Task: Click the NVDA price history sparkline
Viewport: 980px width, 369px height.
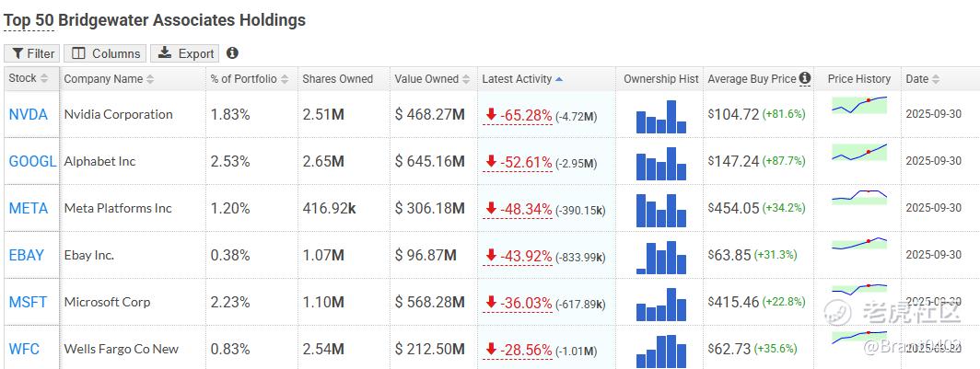Action: point(859,104)
